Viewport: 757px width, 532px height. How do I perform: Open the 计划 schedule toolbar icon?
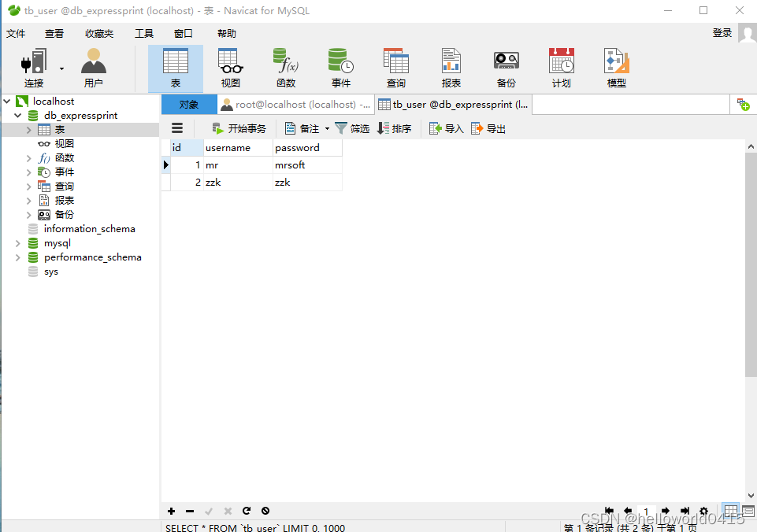(x=561, y=68)
